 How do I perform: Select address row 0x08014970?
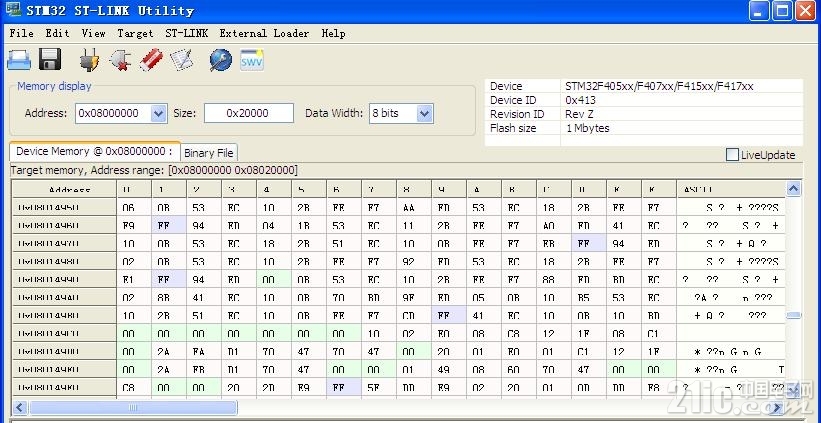[65, 243]
